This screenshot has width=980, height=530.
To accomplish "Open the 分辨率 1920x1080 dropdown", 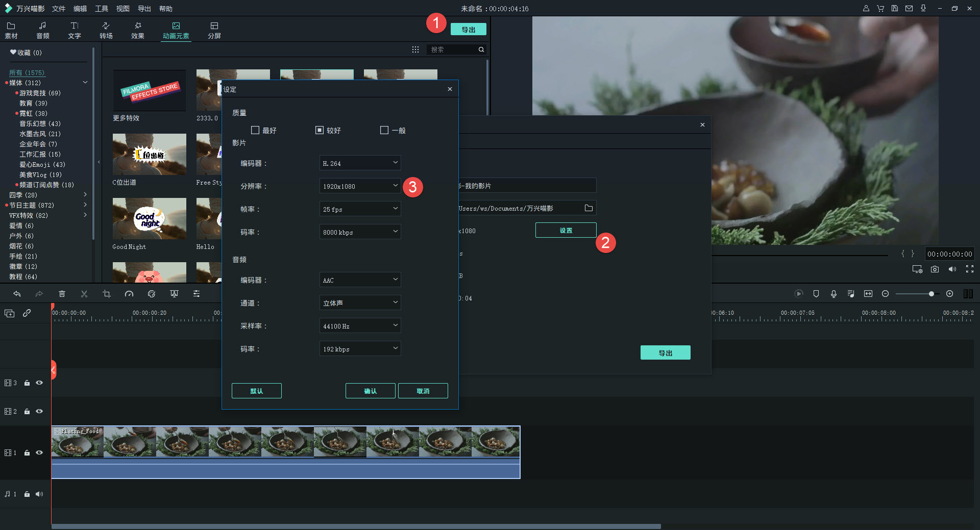I will (x=360, y=186).
